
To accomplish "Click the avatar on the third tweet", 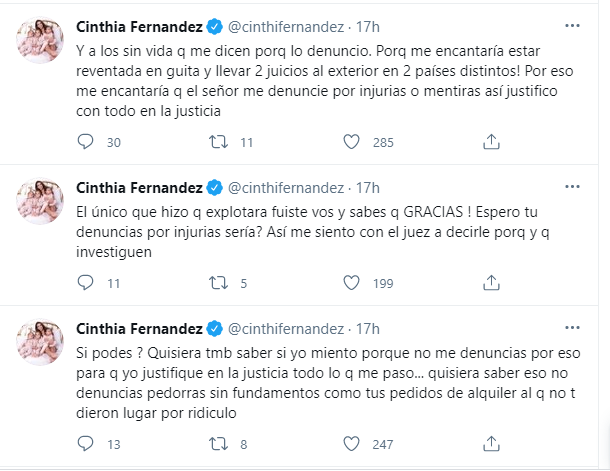I will [40, 346].
